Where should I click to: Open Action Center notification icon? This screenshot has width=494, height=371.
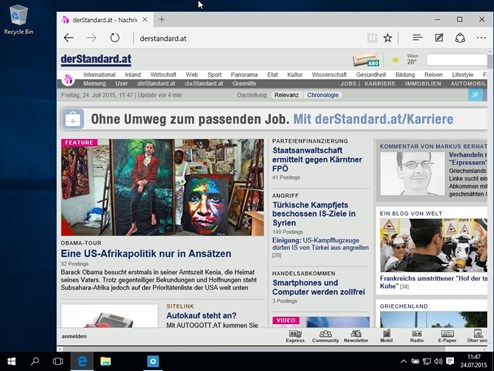click(x=450, y=361)
